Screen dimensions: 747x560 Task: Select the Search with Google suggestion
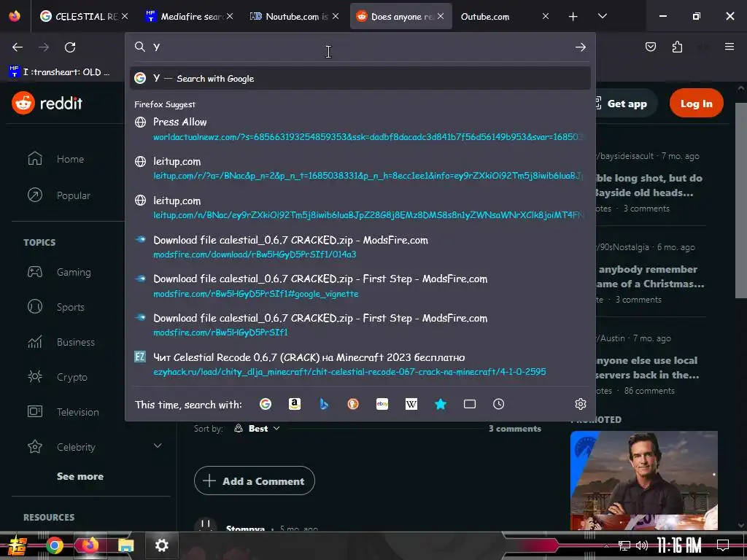click(x=360, y=78)
